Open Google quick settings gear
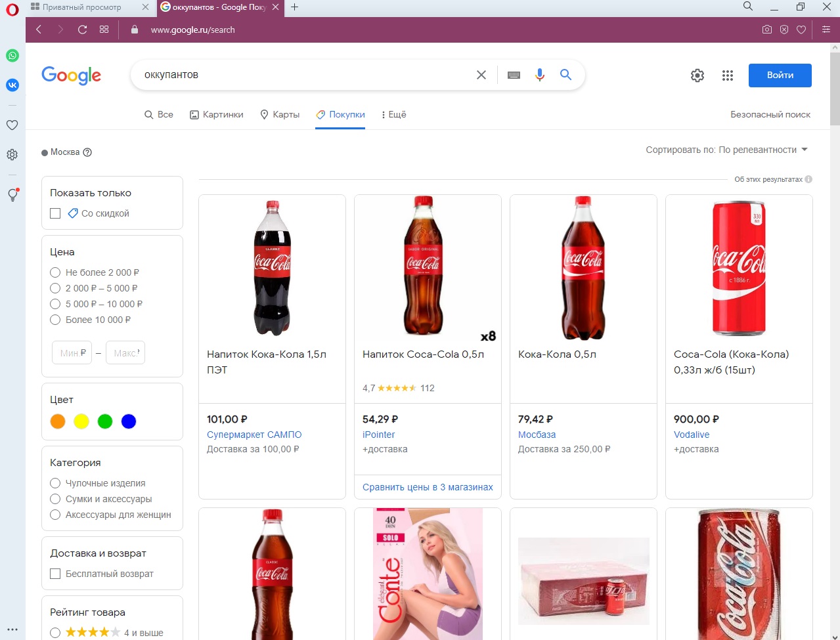This screenshot has width=840, height=640. 697,75
